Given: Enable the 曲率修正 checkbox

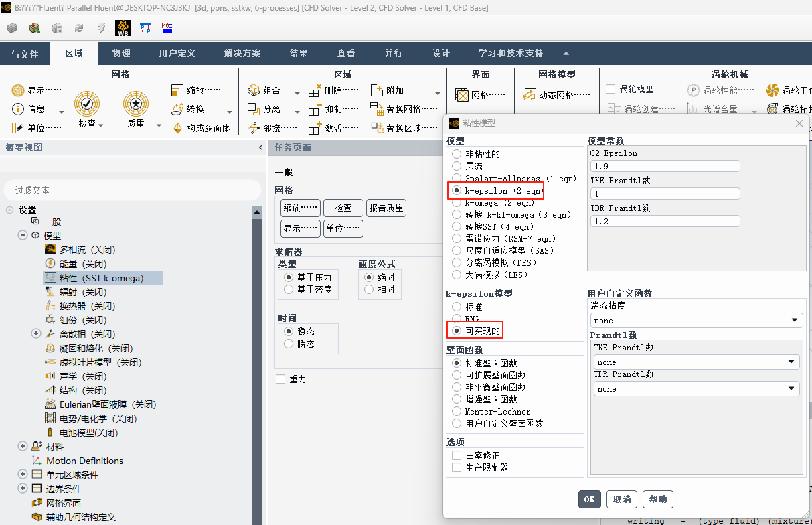Looking at the screenshot, I should (457, 455).
